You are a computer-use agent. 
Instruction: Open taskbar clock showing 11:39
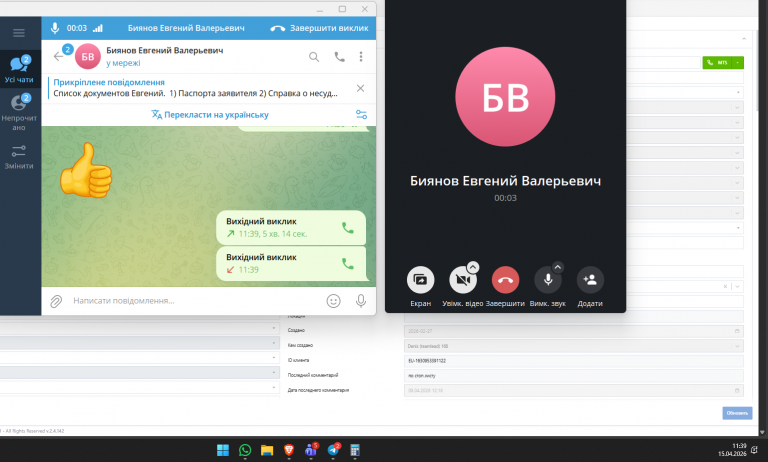click(x=732, y=450)
